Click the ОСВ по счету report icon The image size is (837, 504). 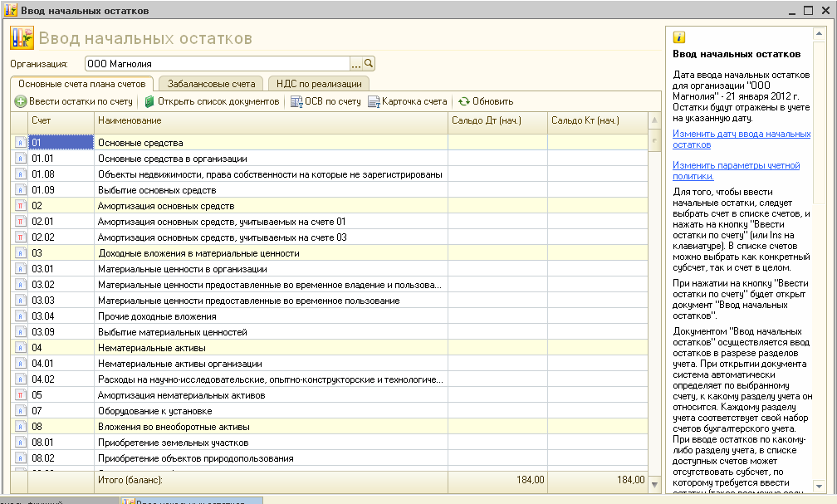coord(296,101)
